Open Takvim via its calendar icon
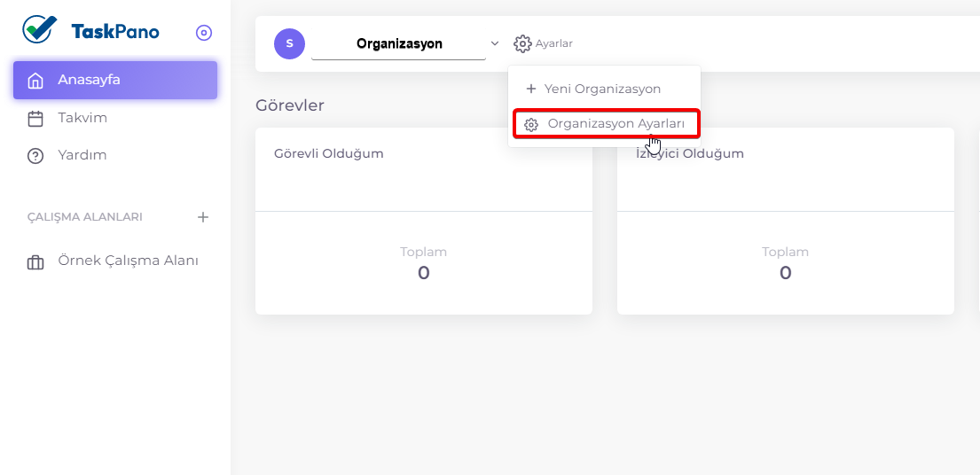 (x=35, y=119)
